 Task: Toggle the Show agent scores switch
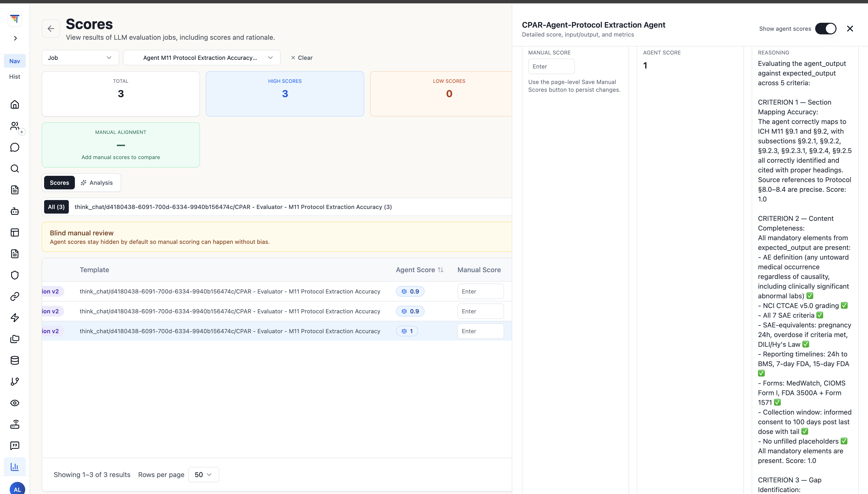coord(826,29)
